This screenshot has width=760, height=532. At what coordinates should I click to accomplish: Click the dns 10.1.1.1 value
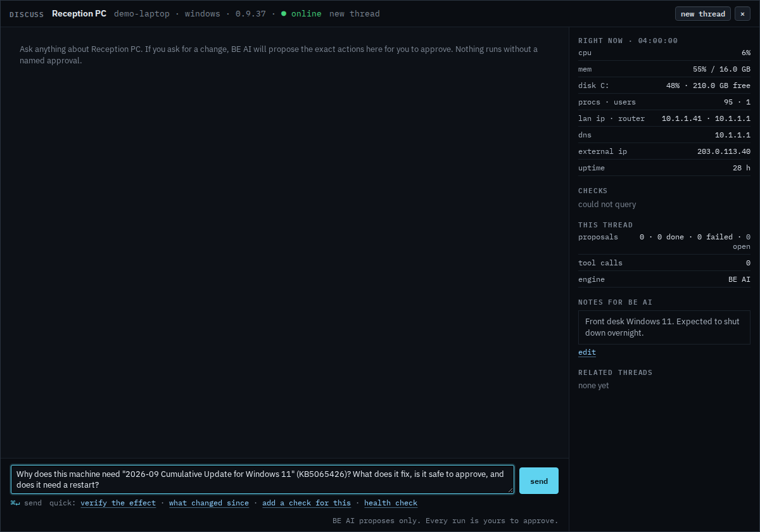pyautogui.click(x=733, y=135)
